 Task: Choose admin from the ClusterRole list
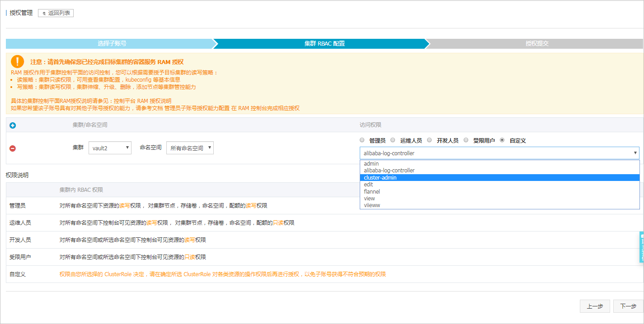(x=499, y=164)
